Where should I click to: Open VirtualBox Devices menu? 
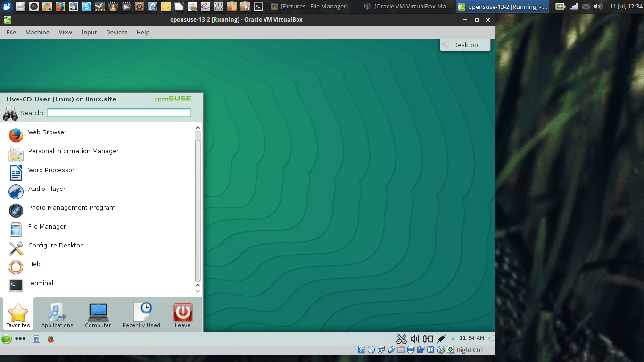tap(116, 33)
